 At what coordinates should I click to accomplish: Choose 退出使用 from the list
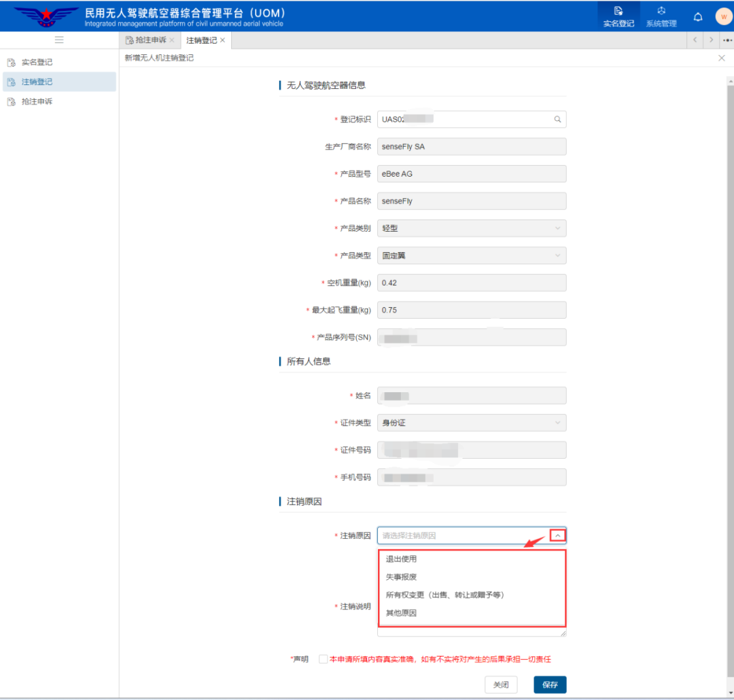(x=472, y=559)
